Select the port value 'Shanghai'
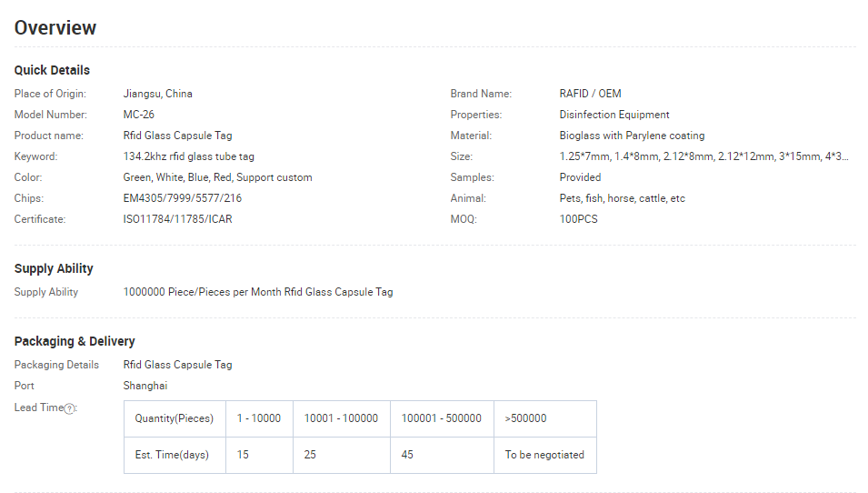The image size is (868, 493). coord(145,386)
